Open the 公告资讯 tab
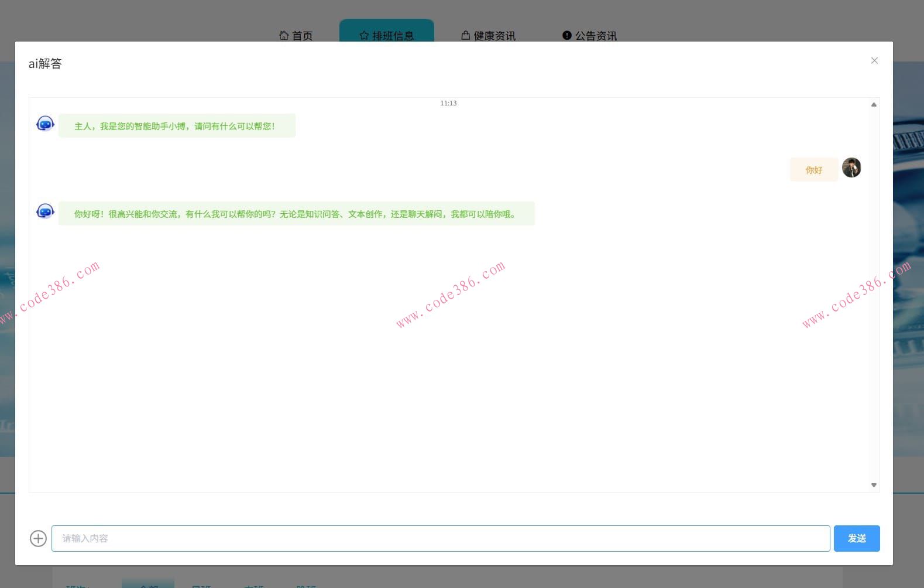Viewport: 924px width, 588px height. 590,36
